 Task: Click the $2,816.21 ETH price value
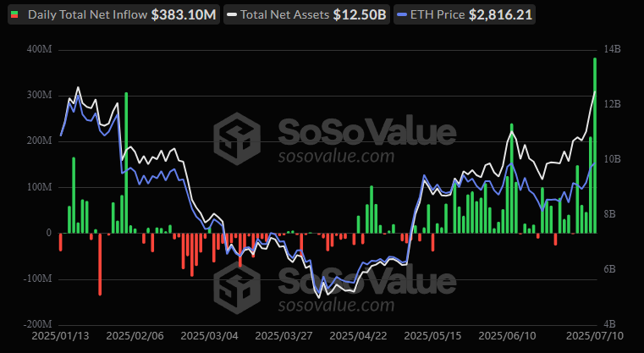click(x=500, y=14)
